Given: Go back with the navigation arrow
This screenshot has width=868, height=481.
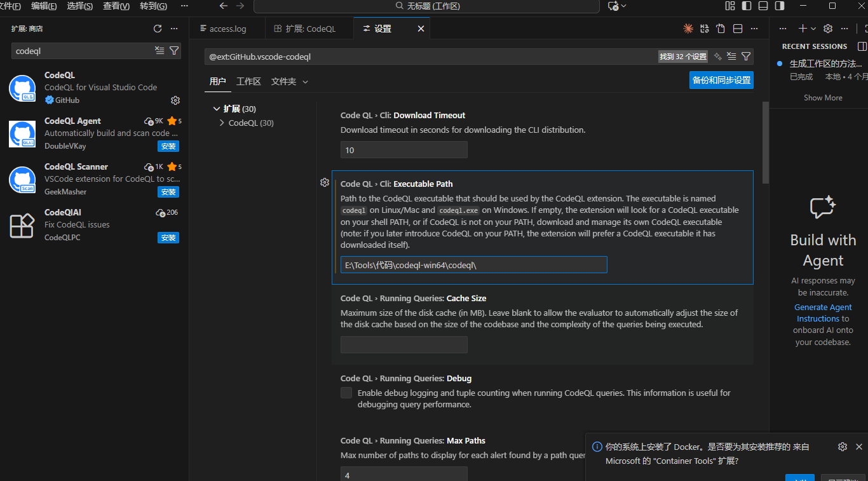Looking at the screenshot, I should click(223, 6).
